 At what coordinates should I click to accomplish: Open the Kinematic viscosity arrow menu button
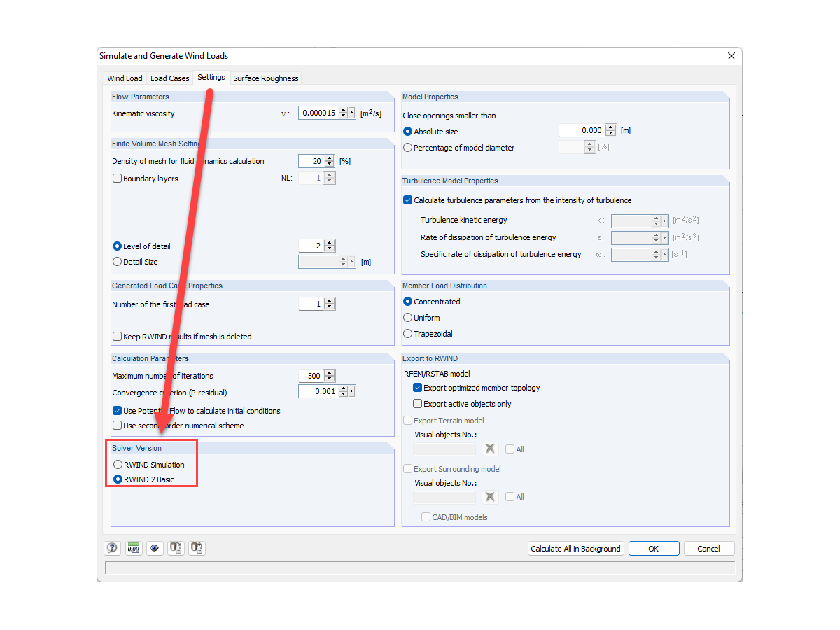(x=352, y=113)
